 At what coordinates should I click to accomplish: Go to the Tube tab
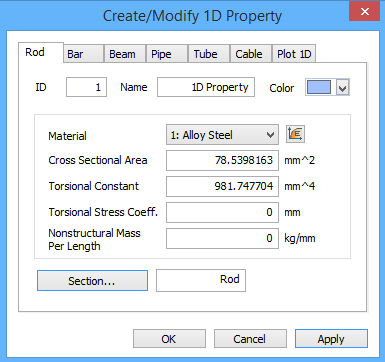pyautogui.click(x=209, y=54)
